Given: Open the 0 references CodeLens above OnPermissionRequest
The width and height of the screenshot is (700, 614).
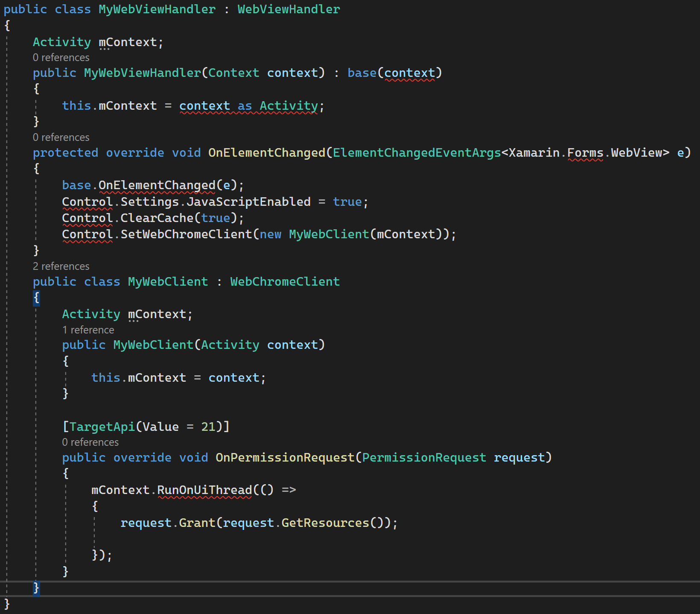Looking at the screenshot, I should (90, 442).
